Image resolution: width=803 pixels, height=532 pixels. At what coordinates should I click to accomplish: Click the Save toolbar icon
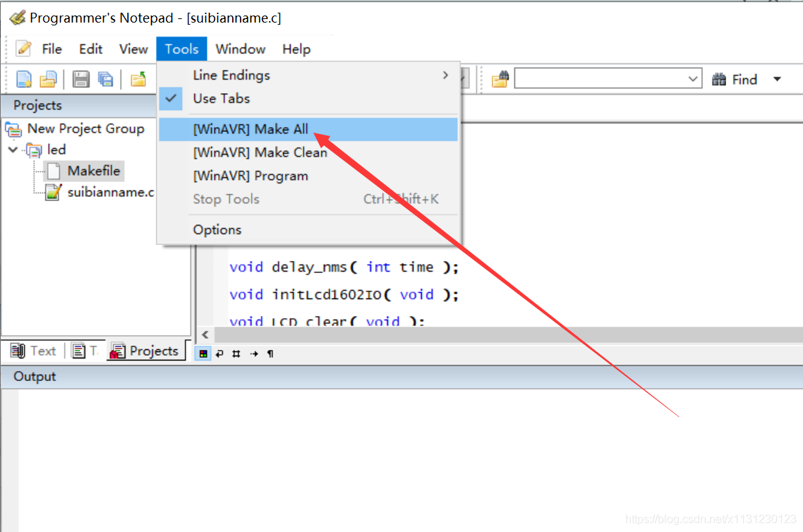(80, 79)
